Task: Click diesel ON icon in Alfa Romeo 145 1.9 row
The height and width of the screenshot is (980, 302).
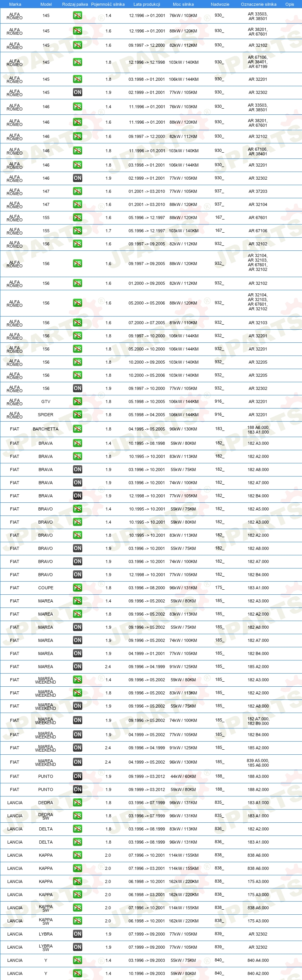Action: [x=77, y=92]
